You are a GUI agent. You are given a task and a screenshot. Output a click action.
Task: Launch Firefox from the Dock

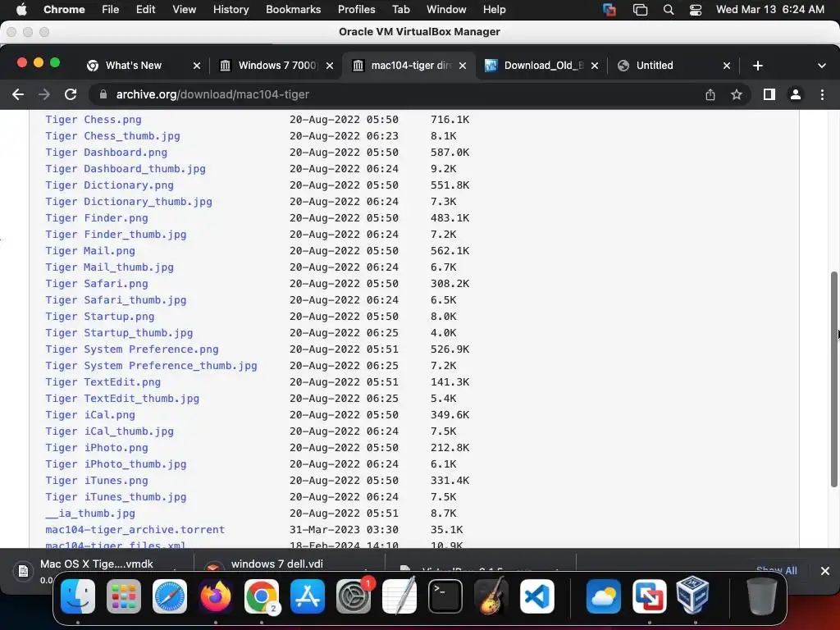[x=216, y=596]
